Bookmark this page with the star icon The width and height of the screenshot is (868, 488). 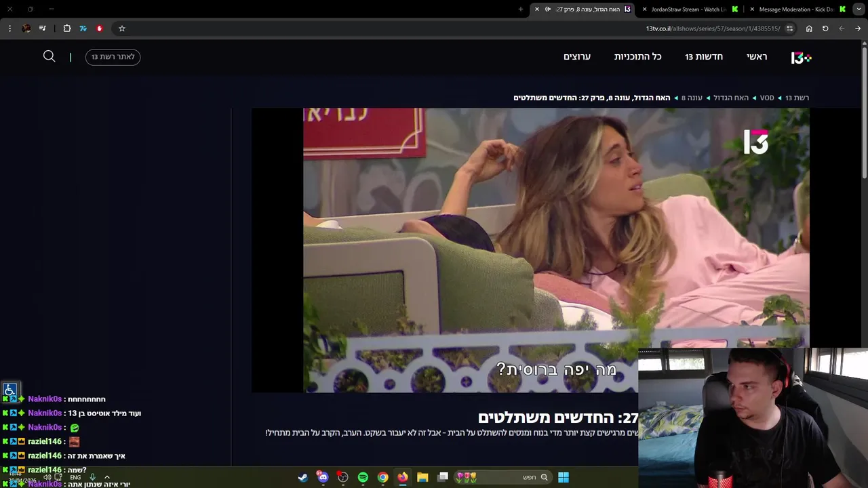point(122,28)
